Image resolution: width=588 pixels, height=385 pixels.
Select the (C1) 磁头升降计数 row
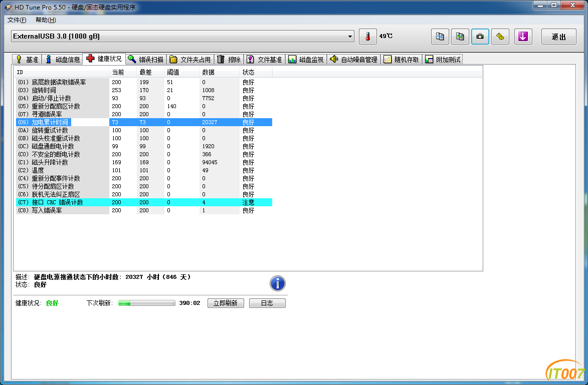click(x=144, y=162)
